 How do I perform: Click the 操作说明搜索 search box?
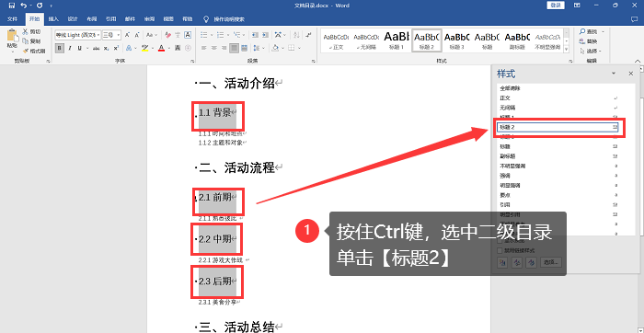pyautogui.click(x=229, y=19)
